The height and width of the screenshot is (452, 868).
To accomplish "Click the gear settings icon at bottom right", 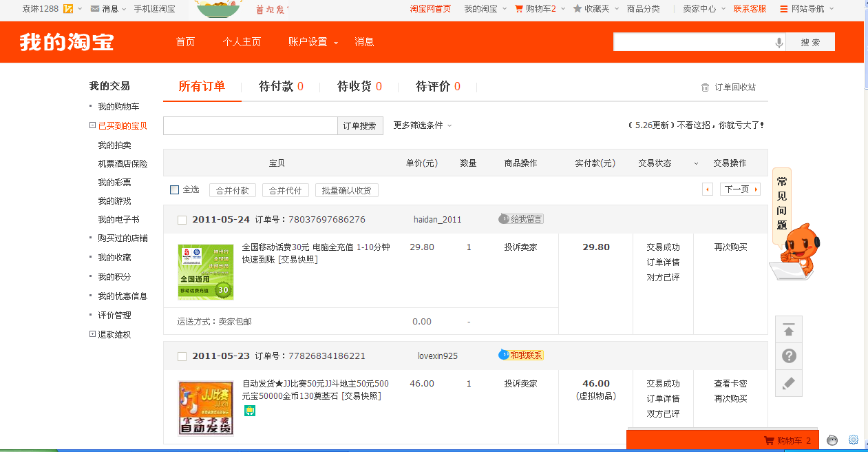I will point(854,440).
